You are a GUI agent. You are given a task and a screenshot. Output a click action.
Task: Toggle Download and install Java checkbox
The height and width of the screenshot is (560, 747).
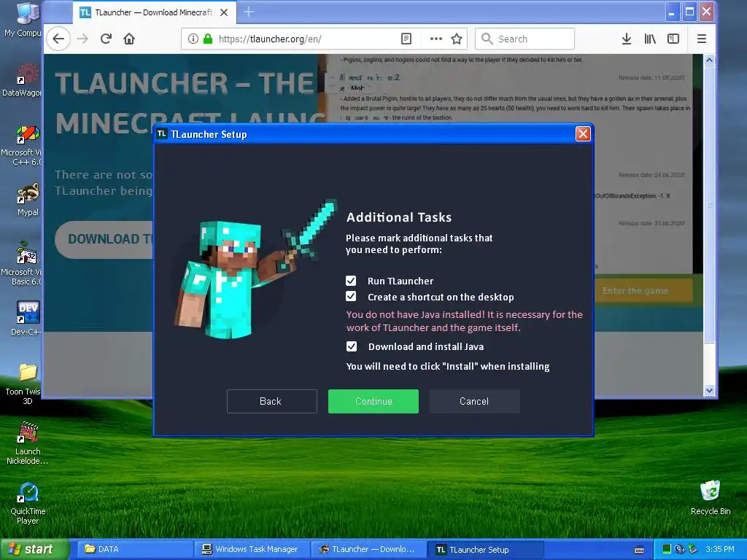pos(352,346)
